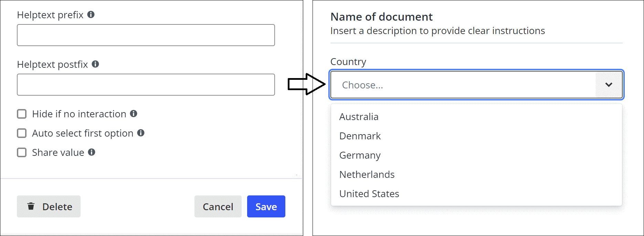644x236 pixels.
Task: Click the Country dropdown chevron arrow
Action: 609,85
